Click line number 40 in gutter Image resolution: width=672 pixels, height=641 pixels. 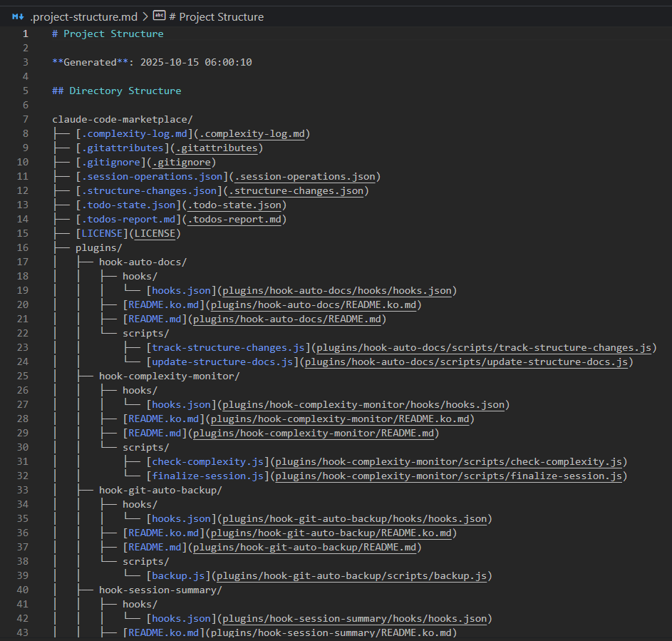23,590
